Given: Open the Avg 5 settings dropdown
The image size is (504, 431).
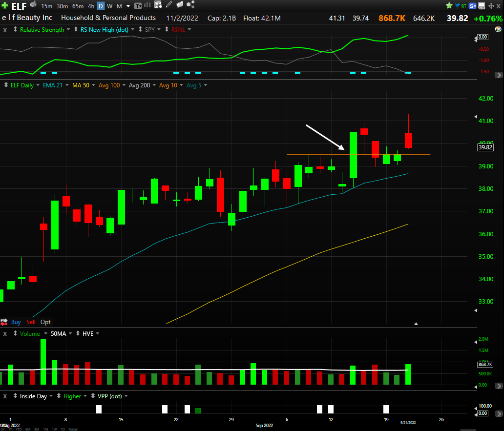Looking at the screenshot, I should coord(206,85).
